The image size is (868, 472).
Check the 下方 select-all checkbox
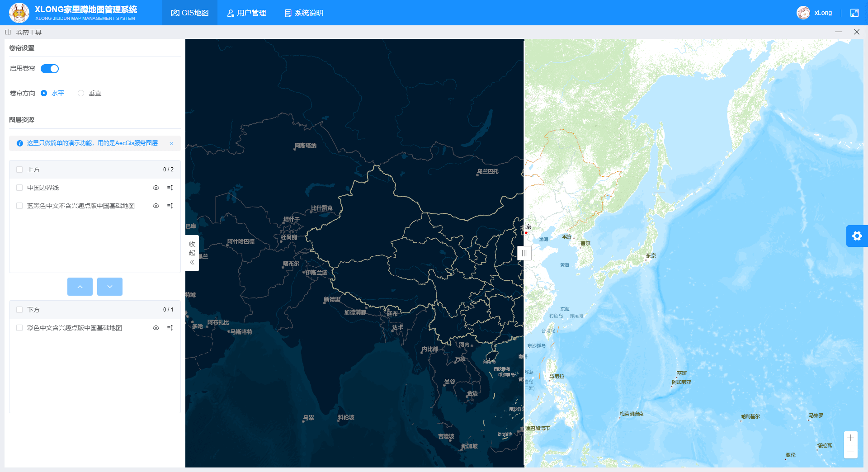[19, 310]
